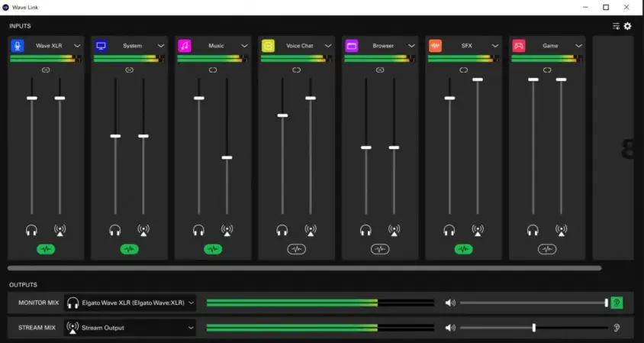
Task: Mute the Stream Mix speaker icon
Action: tap(450, 328)
